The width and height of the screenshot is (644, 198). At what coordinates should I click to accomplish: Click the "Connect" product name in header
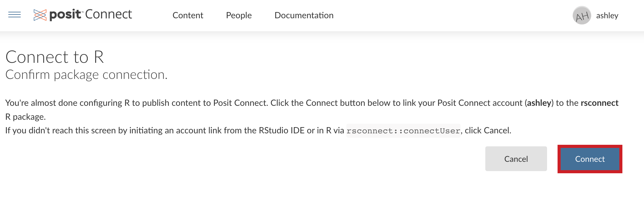pos(108,14)
